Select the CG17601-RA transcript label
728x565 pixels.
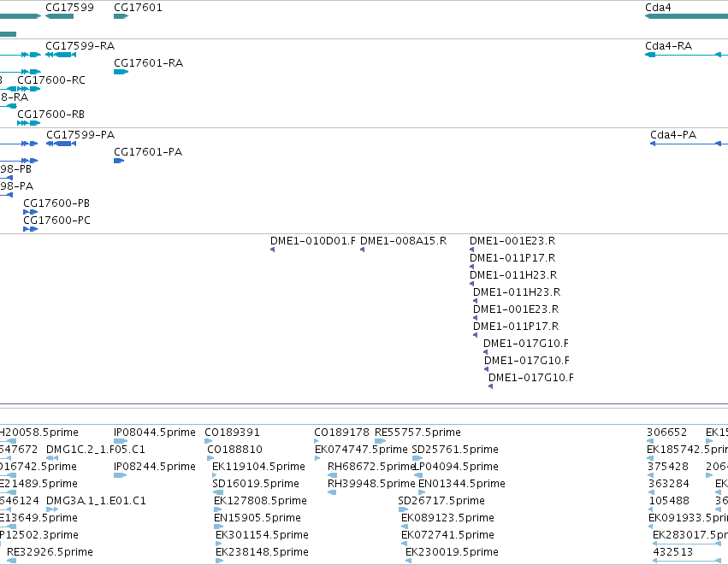tap(149, 63)
